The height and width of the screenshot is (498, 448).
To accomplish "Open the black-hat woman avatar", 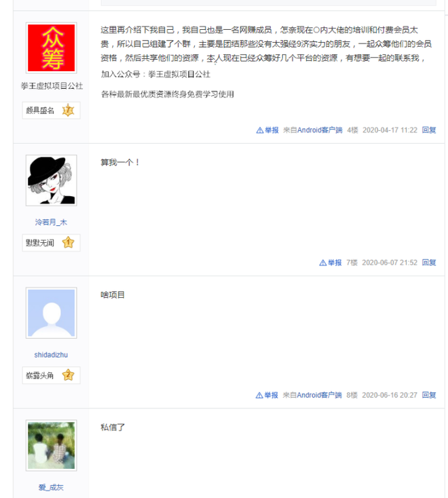I will (51, 180).
